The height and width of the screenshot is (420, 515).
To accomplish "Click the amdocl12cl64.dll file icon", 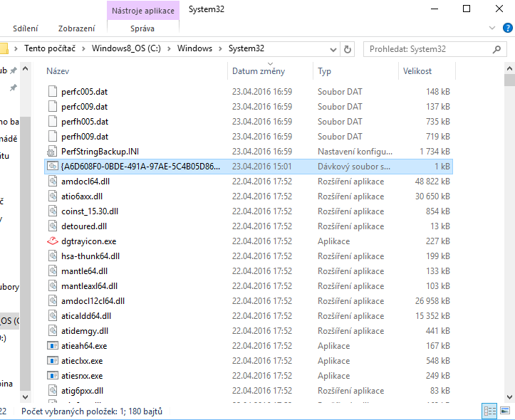I will coord(53,301).
